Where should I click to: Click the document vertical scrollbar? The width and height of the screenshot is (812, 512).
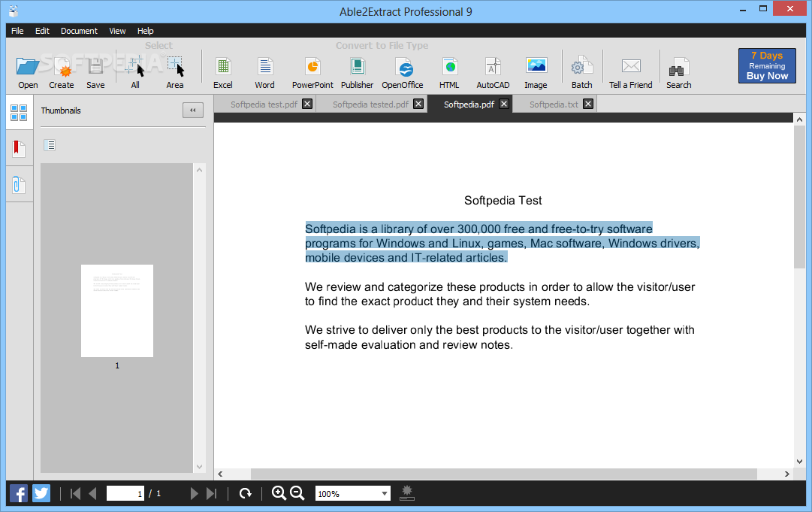pyautogui.click(x=799, y=197)
